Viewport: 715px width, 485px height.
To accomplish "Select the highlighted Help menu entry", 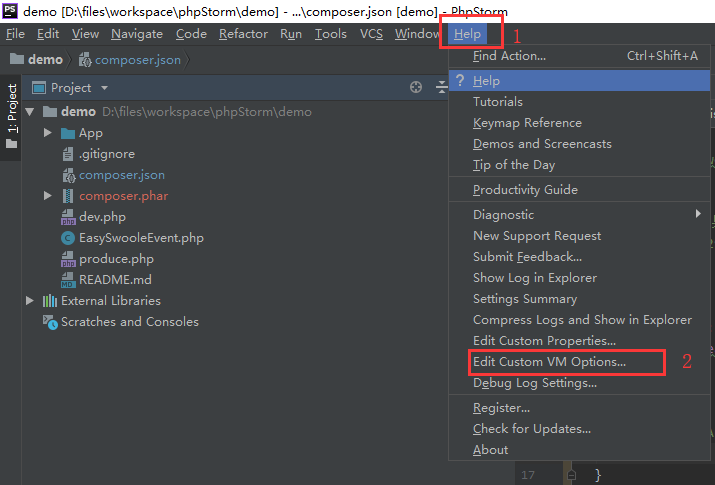I will (x=579, y=81).
